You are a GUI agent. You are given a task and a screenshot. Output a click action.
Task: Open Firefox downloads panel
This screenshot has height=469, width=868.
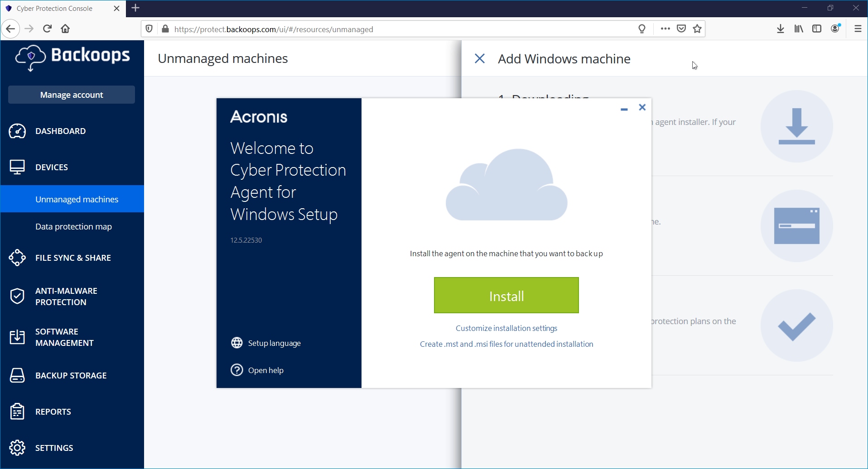click(x=781, y=29)
